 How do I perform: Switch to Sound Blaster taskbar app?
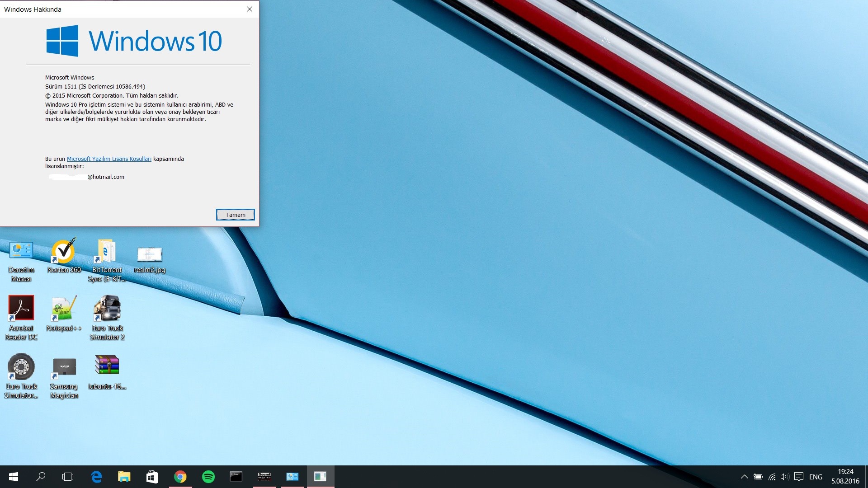[264, 477]
